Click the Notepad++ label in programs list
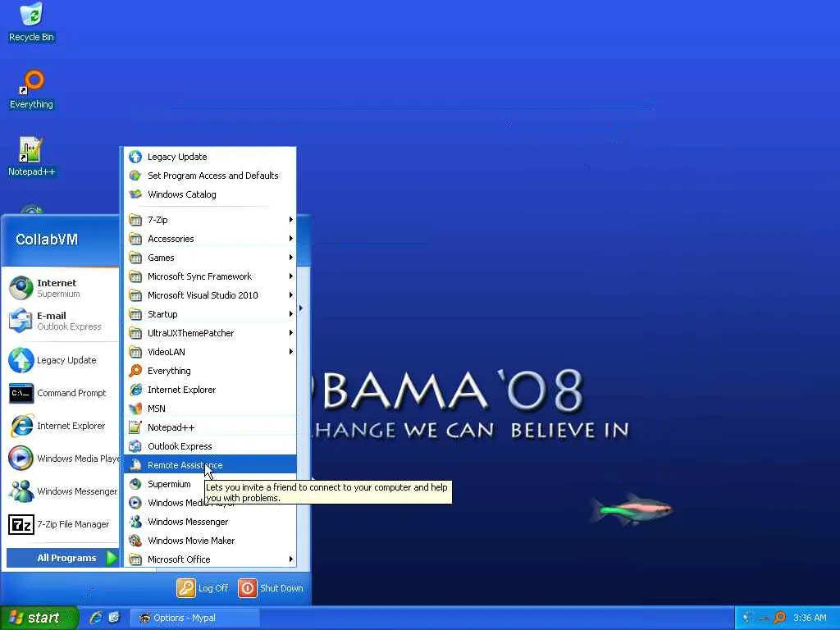Image resolution: width=840 pixels, height=630 pixels. (171, 427)
